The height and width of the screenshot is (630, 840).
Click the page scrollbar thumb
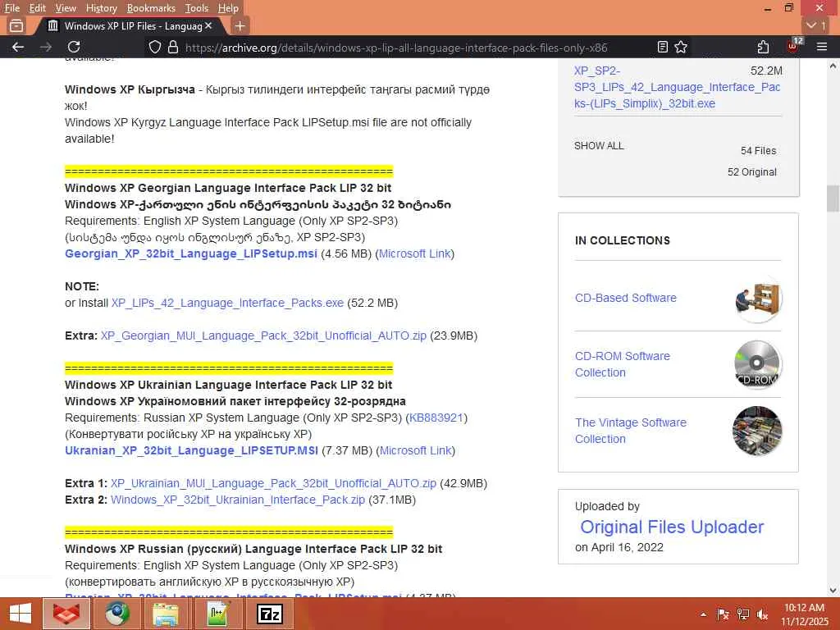tap(832, 199)
